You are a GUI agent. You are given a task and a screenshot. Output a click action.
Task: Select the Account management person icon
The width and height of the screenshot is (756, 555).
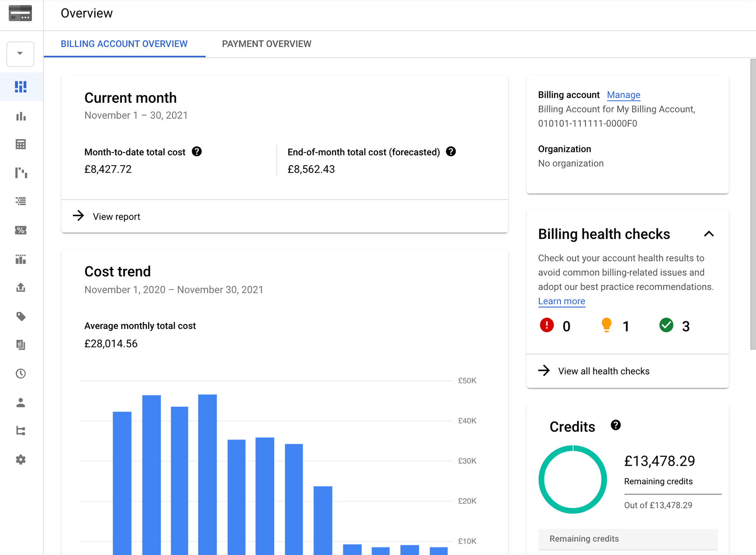[x=21, y=403]
